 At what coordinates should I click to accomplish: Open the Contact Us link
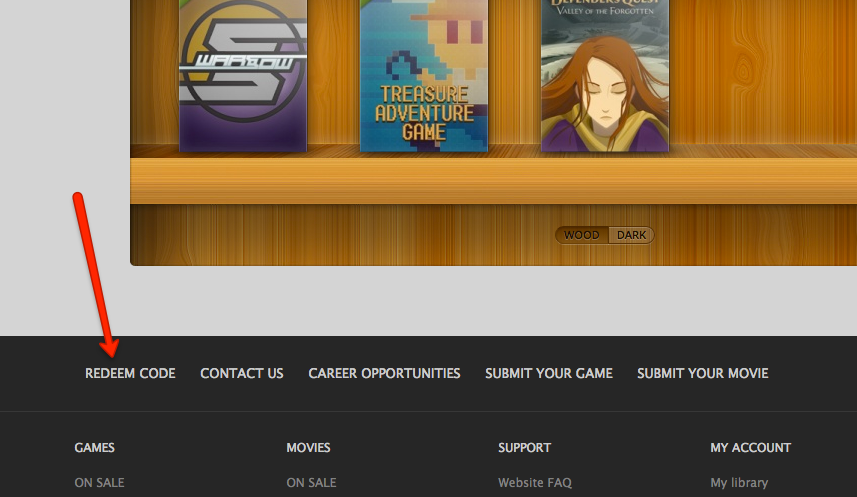coord(242,373)
